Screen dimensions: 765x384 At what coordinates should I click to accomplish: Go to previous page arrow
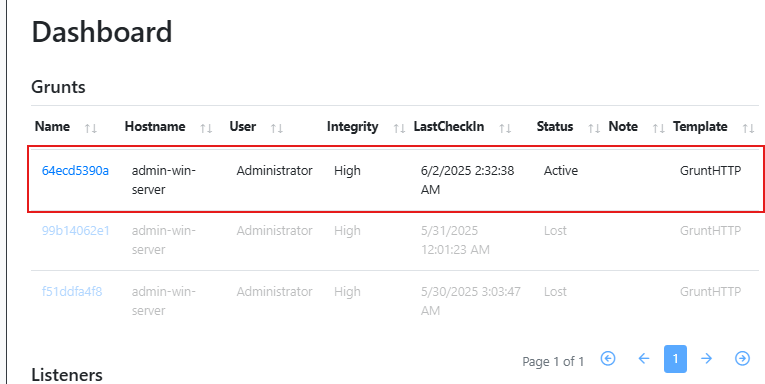(x=644, y=359)
